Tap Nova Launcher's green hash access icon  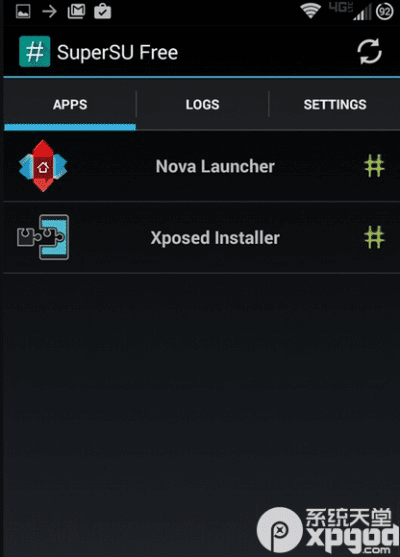pyautogui.click(x=374, y=166)
